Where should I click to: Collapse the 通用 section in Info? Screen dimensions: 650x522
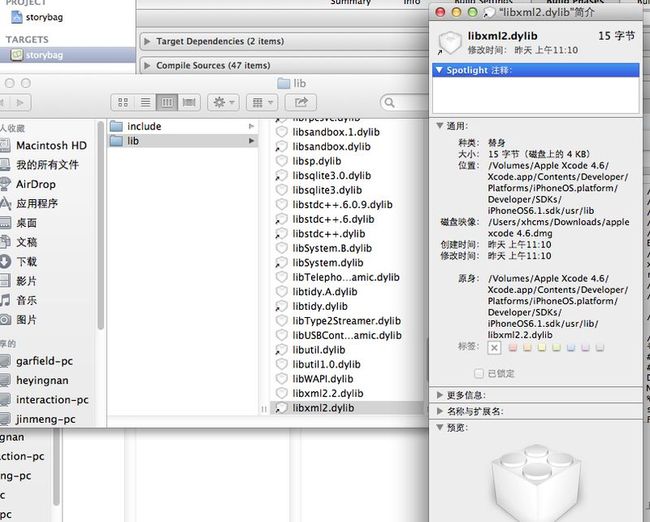pos(440,126)
